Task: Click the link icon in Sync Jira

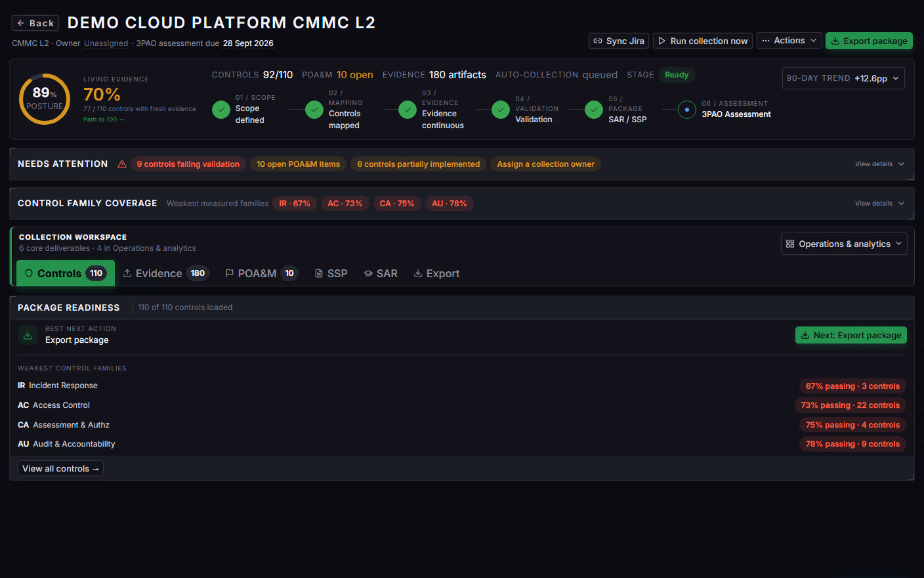Action: click(x=598, y=41)
